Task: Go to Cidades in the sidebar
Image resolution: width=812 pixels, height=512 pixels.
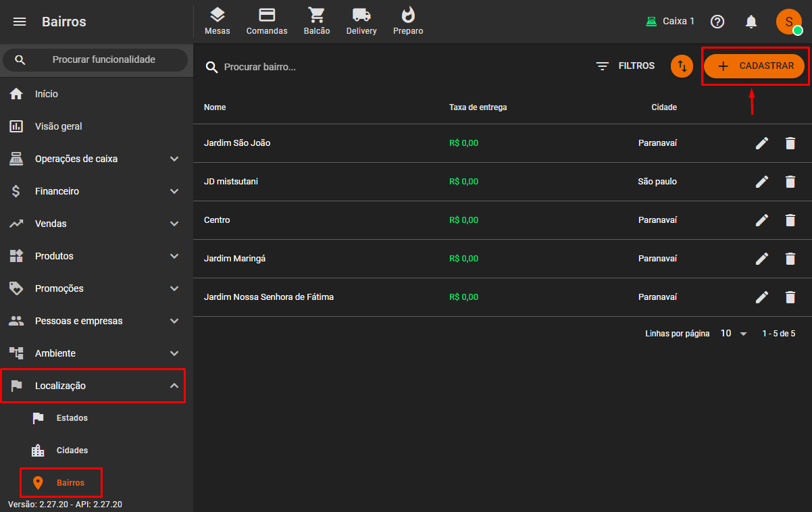Action: tap(72, 451)
